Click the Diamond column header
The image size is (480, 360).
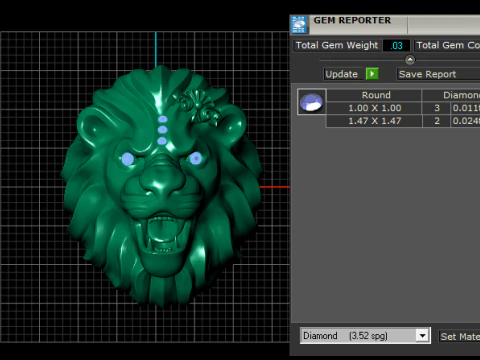[x=451, y=95]
